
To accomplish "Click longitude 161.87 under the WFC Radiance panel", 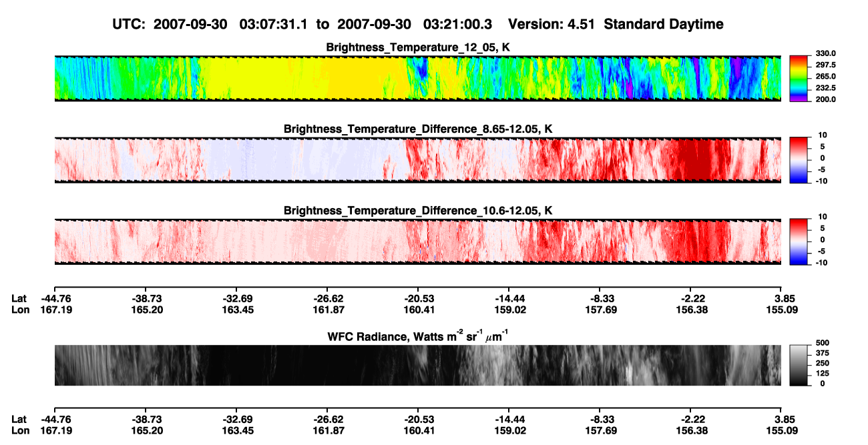I will click(x=327, y=430).
